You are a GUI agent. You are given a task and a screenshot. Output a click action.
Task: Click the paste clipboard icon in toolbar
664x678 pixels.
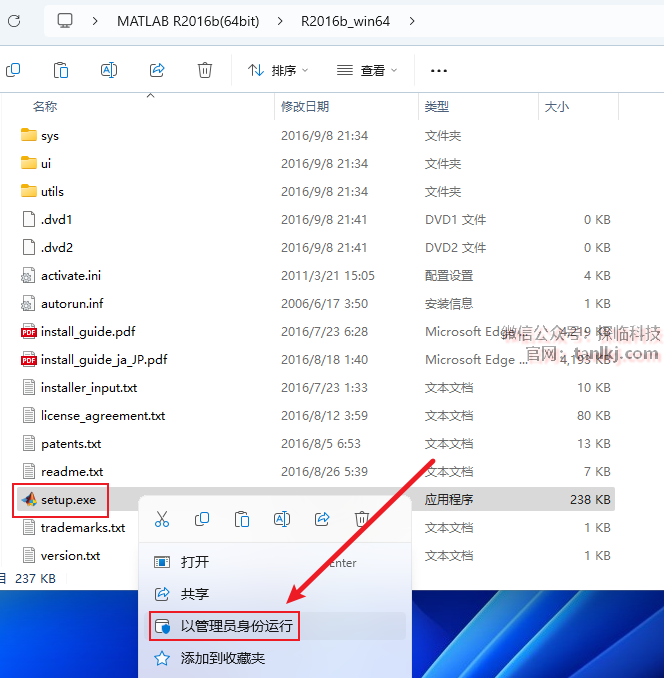tap(61, 70)
